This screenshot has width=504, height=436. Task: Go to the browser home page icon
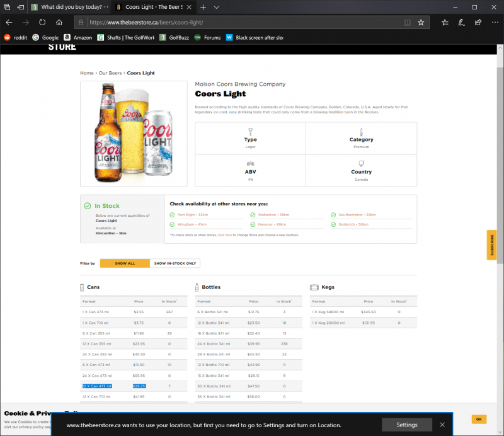click(59, 22)
